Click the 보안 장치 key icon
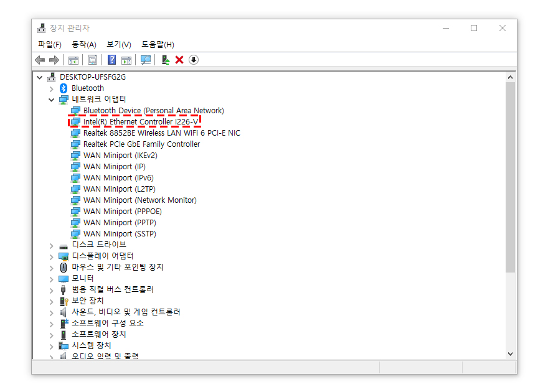The height and width of the screenshot is (392, 548). (x=64, y=301)
